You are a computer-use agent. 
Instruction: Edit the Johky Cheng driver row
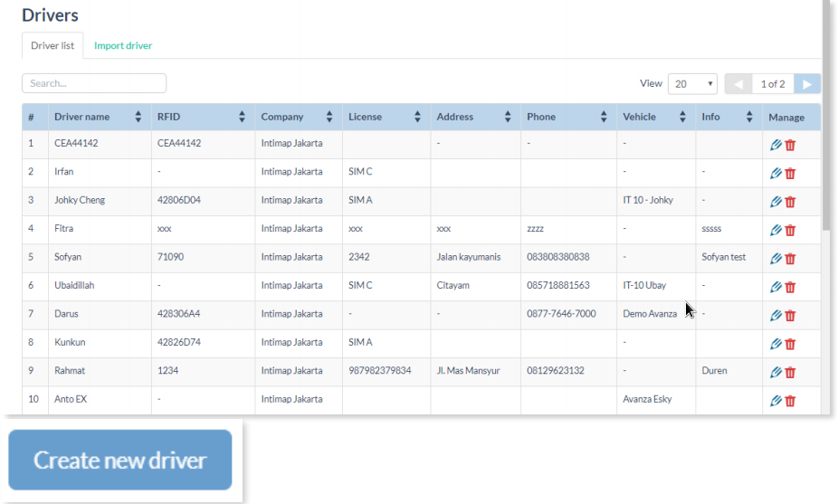tap(776, 201)
